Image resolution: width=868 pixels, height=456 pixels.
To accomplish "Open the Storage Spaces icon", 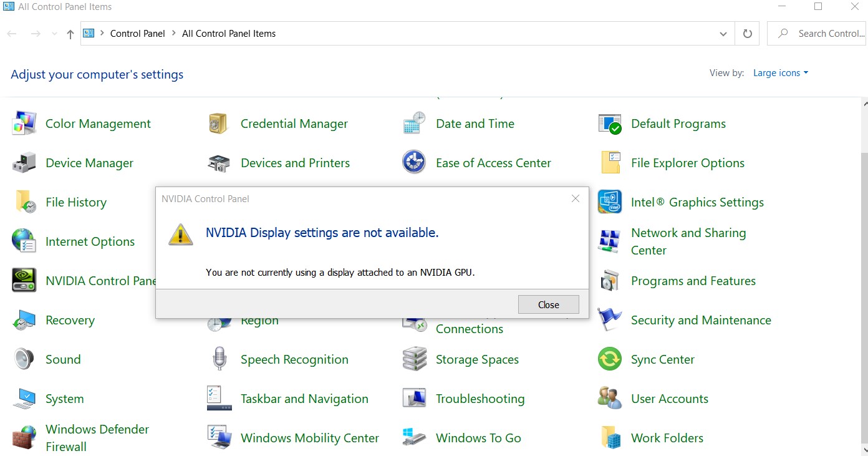I will (414, 359).
